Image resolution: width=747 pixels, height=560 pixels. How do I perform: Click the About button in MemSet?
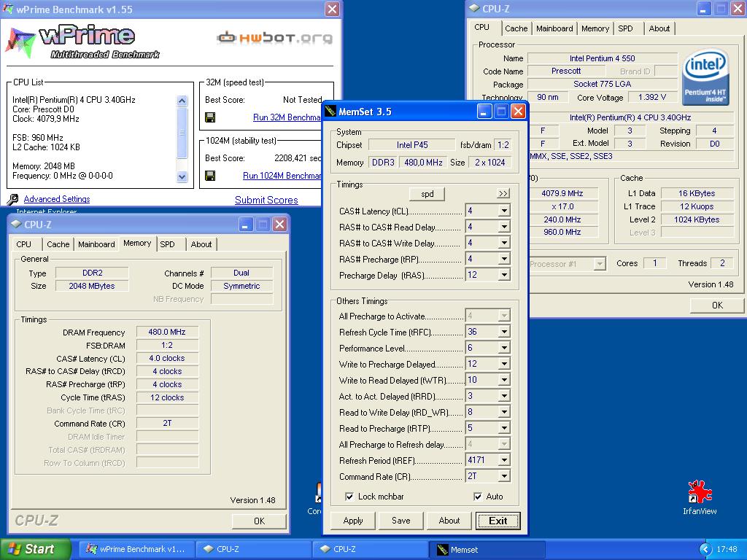449,521
